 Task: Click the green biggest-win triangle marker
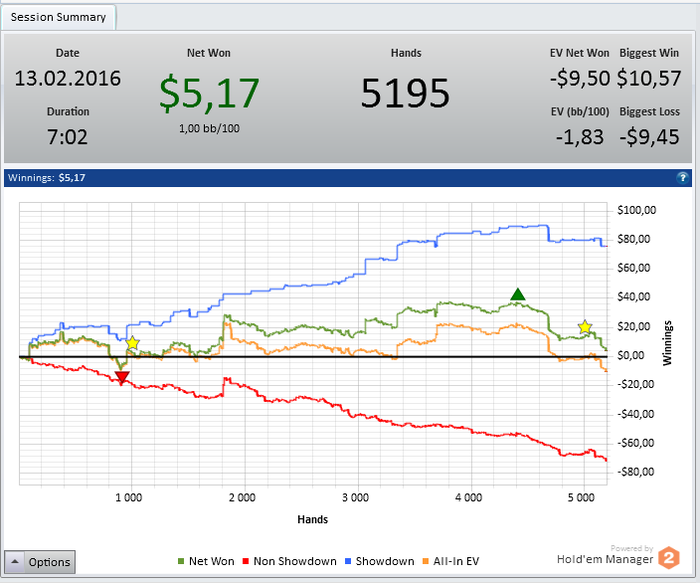click(517, 294)
